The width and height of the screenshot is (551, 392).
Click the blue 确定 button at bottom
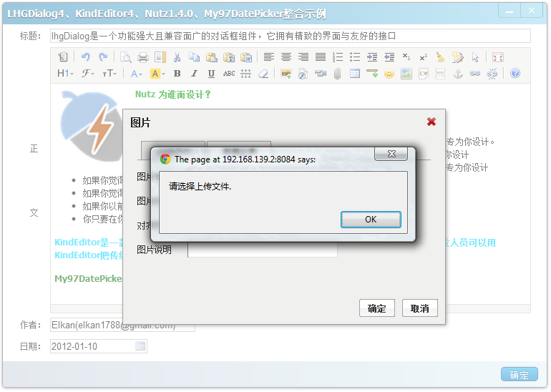[x=519, y=374]
